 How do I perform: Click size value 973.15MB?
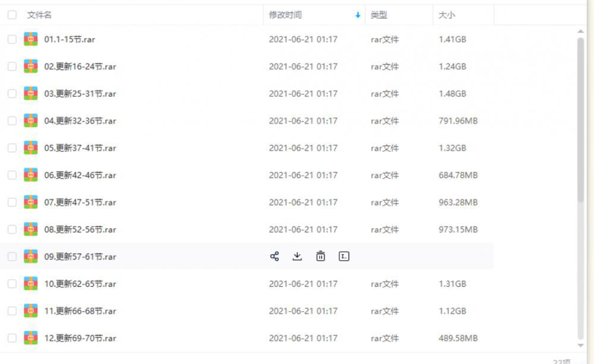(458, 230)
